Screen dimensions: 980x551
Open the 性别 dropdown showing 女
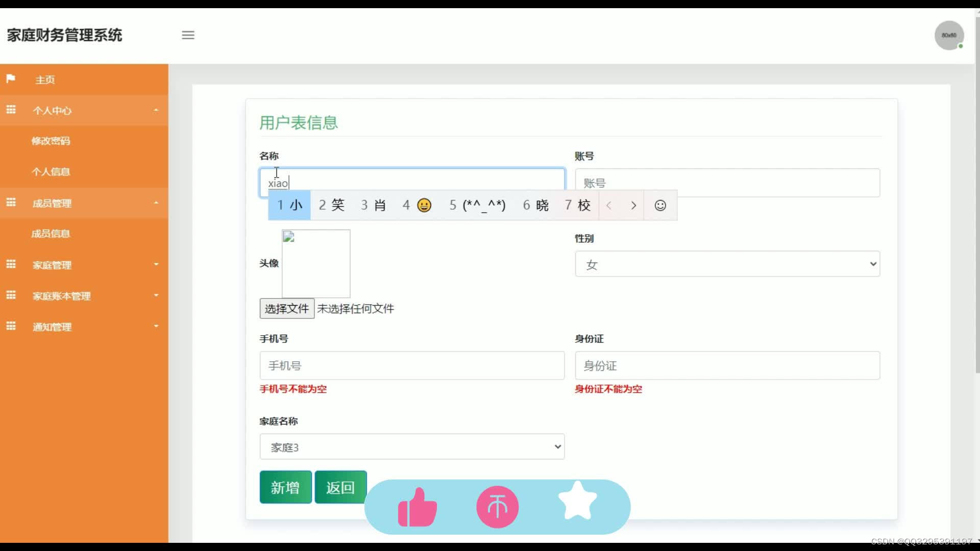727,264
